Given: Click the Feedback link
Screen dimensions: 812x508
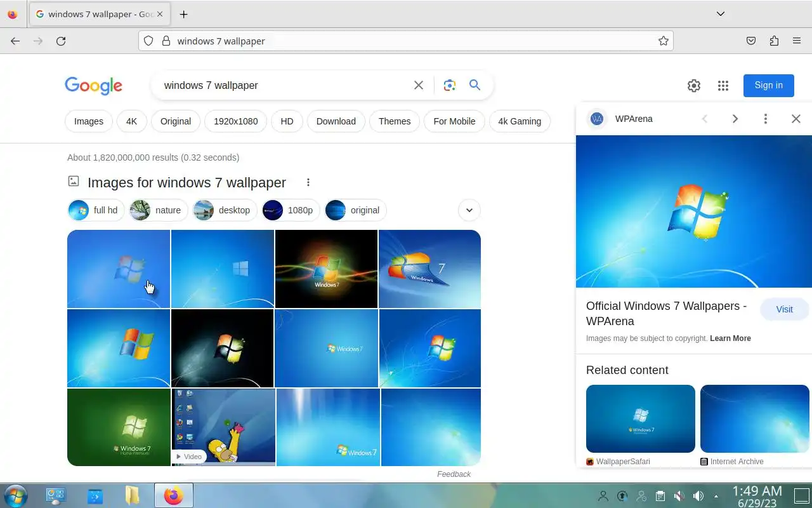Looking at the screenshot, I should 454,474.
